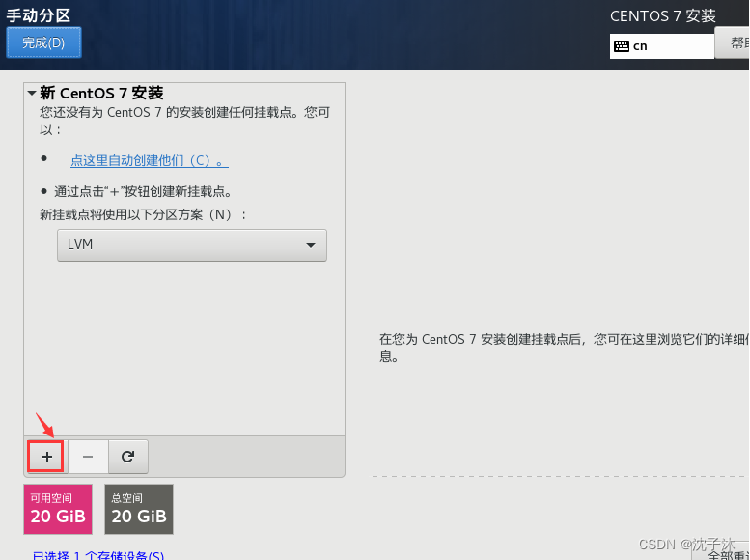Click text 新挂载点将使用以下分区方案 (N)
750x560 pixels.
(x=143, y=214)
